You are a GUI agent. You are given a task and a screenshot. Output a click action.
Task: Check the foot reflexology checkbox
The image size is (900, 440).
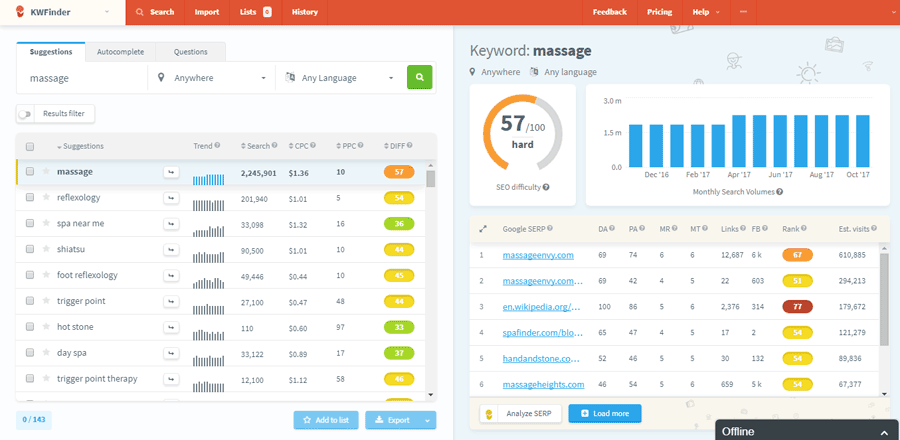[x=30, y=275]
